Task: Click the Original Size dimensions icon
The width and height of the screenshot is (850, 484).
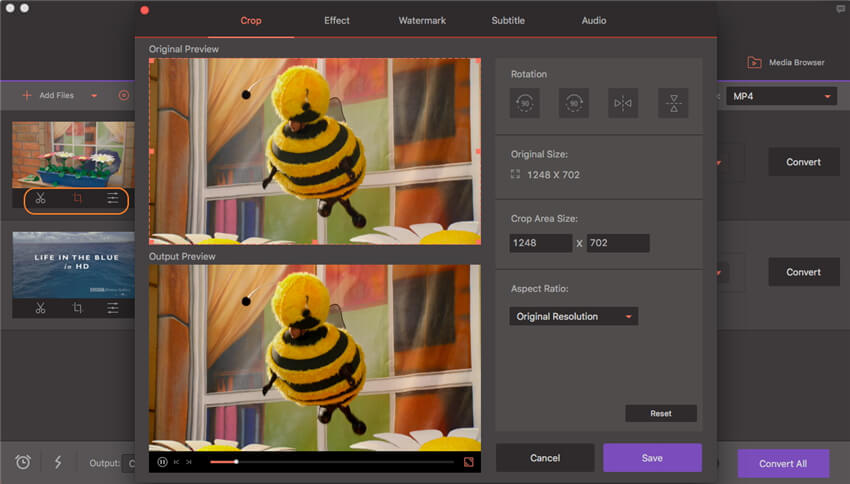Action: point(515,174)
